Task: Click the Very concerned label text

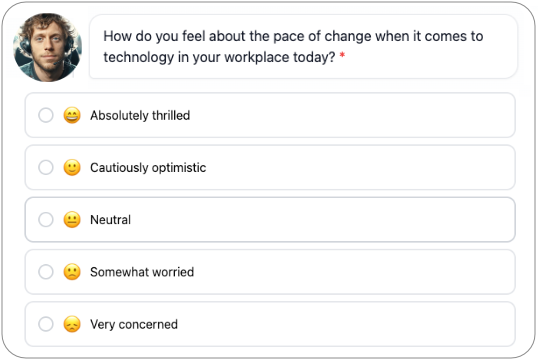Action: (x=134, y=324)
